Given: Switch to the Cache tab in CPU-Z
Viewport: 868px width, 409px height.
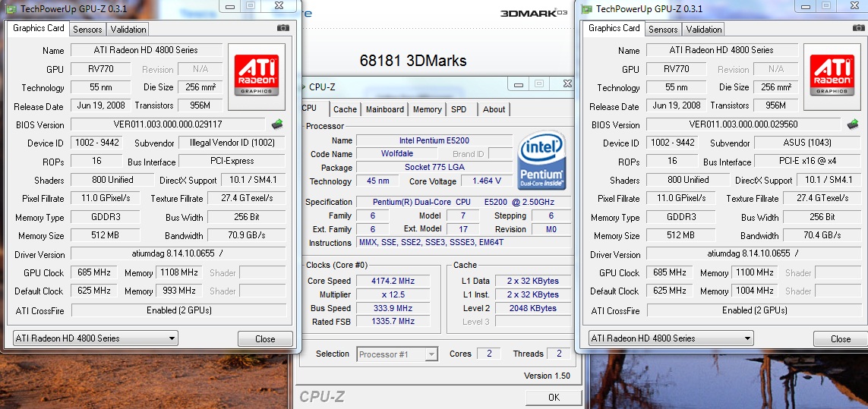Looking at the screenshot, I should click(x=346, y=109).
